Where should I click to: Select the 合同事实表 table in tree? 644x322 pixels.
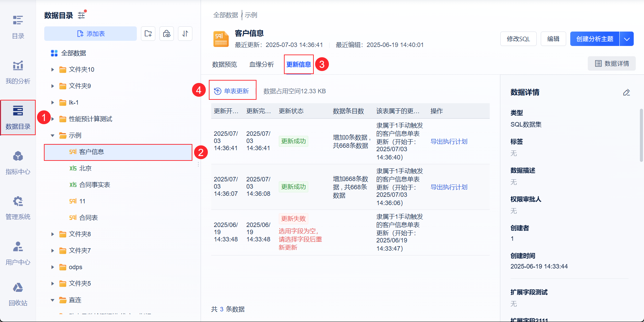[x=94, y=185]
